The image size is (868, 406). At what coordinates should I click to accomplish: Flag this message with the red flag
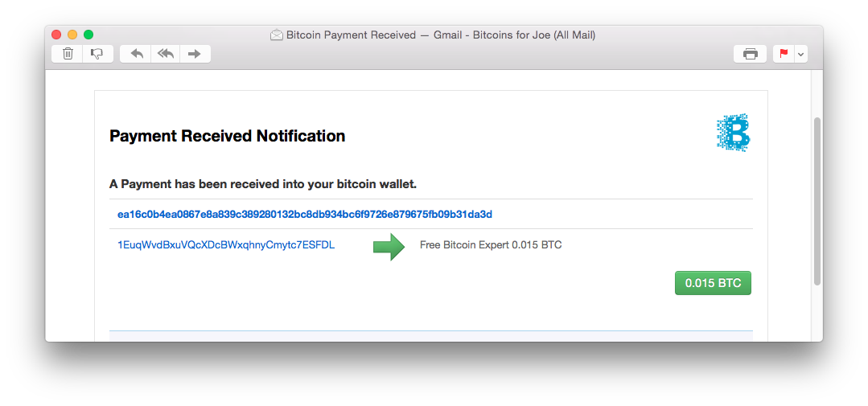click(x=784, y=54)
